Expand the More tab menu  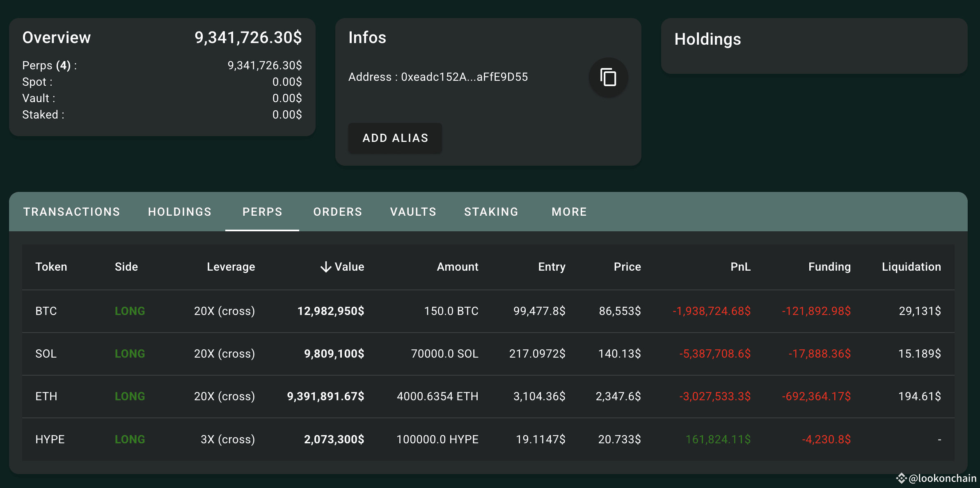[569, 212]
